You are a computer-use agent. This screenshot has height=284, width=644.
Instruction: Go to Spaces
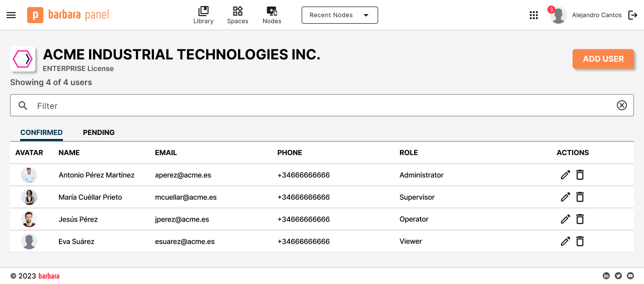click(x=237, y=15)
